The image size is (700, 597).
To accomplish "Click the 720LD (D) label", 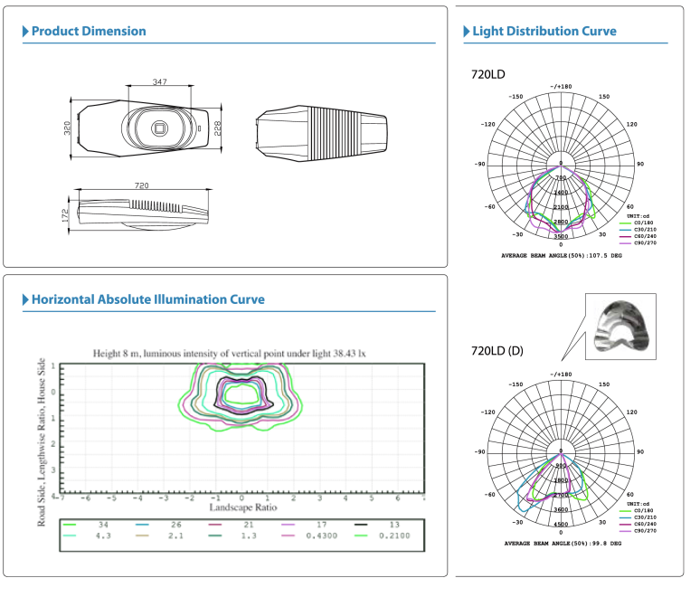I will tap(497, 351).
